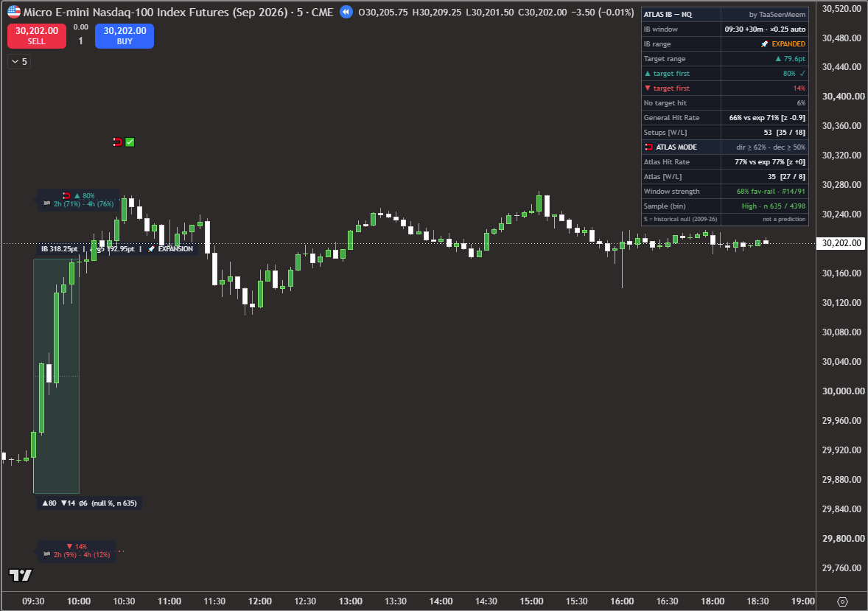Click the blue replay rewind icon

(x=346, y=12)
